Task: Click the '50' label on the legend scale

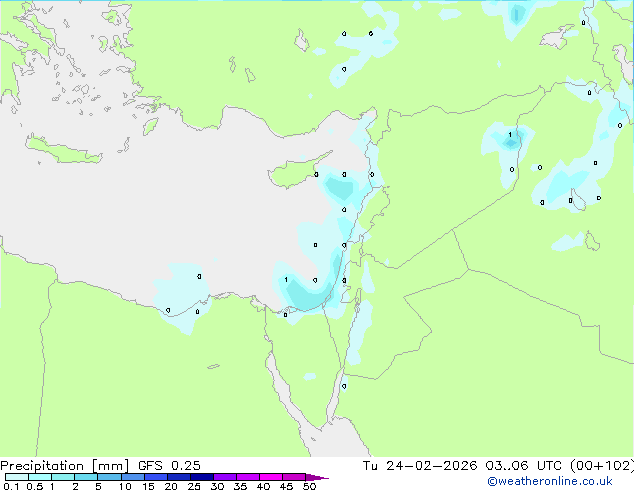Action: tap(310, 486)
